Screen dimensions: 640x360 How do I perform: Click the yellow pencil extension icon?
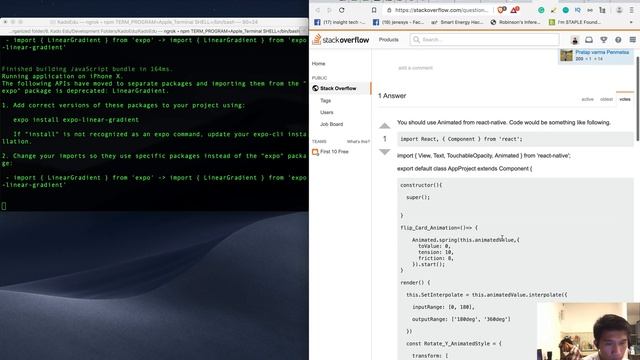(x=553, y=10)
